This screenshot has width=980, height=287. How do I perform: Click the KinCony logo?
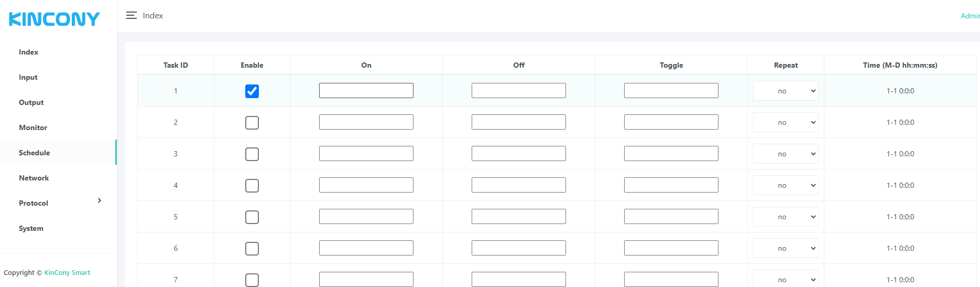click(x=55, y=19)
